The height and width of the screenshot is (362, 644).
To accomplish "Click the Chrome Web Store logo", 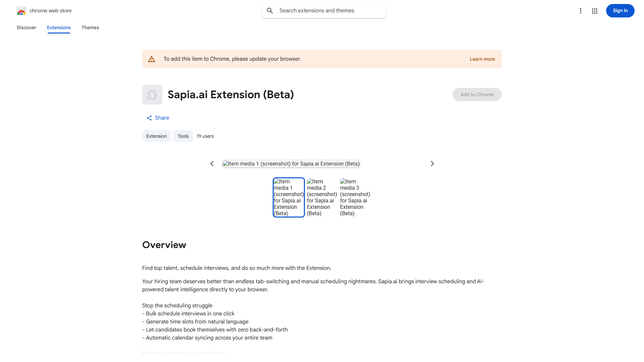I will 44,10.
